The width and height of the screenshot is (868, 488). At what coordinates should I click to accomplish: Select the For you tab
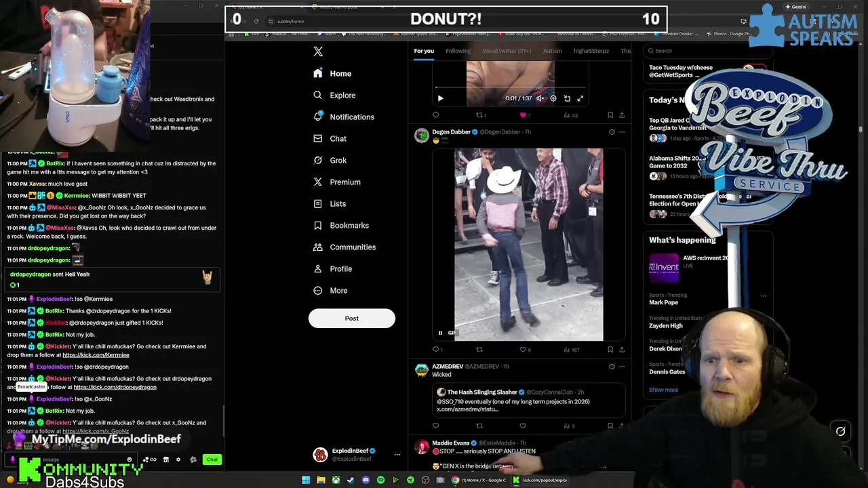click(424, 51)
